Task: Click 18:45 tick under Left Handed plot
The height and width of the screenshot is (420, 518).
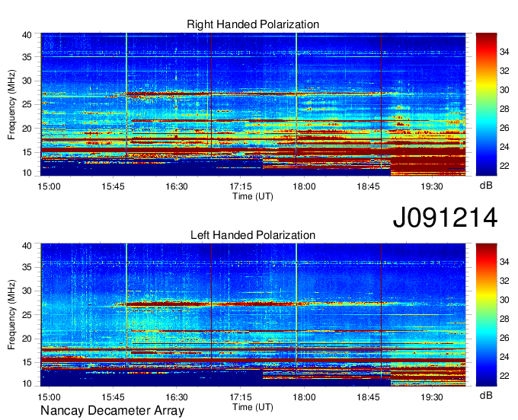Action: coord(368,397)
